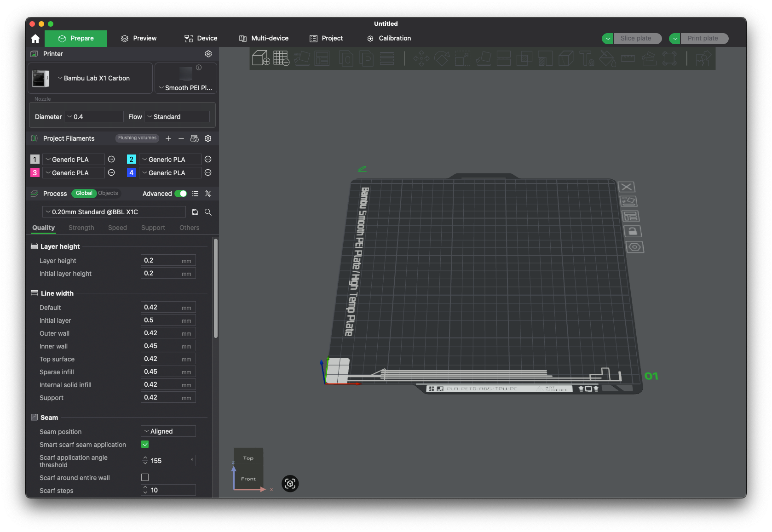Click the Add plate grid icon
This screenshot has height=532, width=772.
281,58
